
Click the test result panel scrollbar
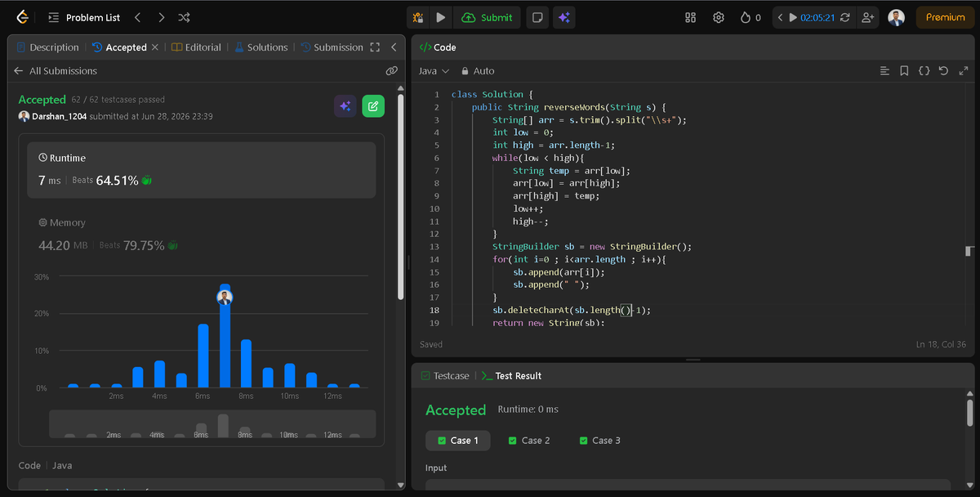click(969, 413)
